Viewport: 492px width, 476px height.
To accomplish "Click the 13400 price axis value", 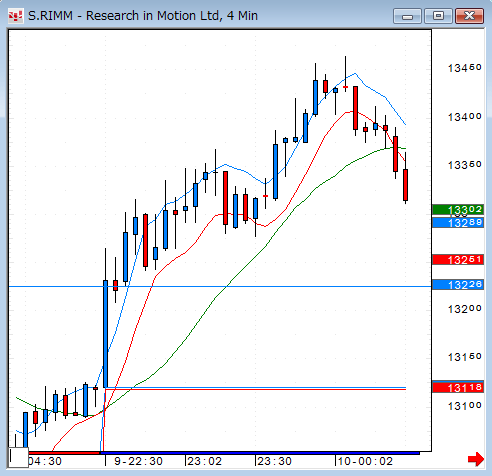I will pyautogui.click(x=465, y=117).
